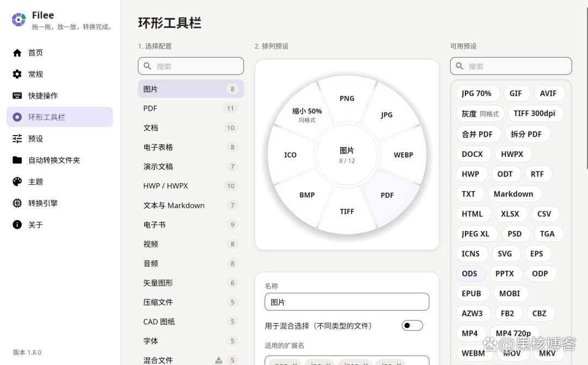Click the PNG segment in the ring
The width and height of the screenshot is (588, 365).
click(x=347, y=98)
